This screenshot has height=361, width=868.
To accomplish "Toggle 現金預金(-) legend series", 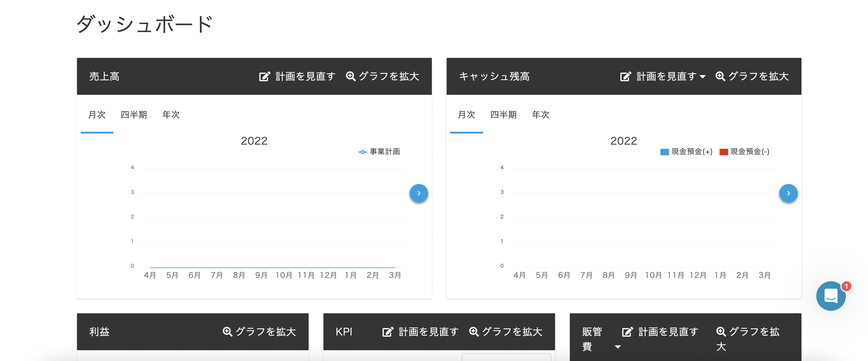I will pyautogui.click(x=744, y=152).
